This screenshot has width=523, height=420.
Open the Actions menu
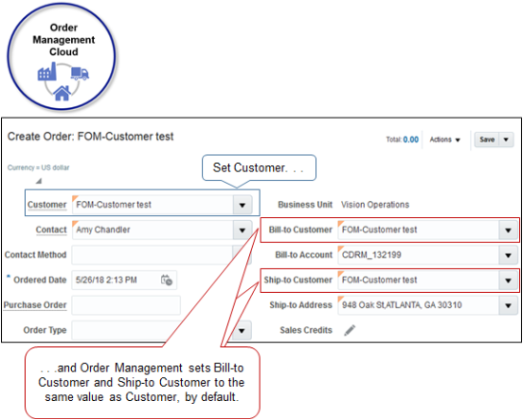pyautogui.click(x=445, y=139)
